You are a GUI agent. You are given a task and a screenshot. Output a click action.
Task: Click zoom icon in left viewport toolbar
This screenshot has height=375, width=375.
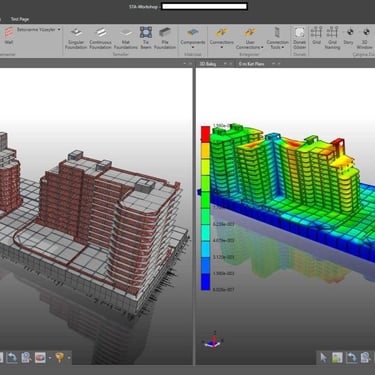click(x=26, y=358)
